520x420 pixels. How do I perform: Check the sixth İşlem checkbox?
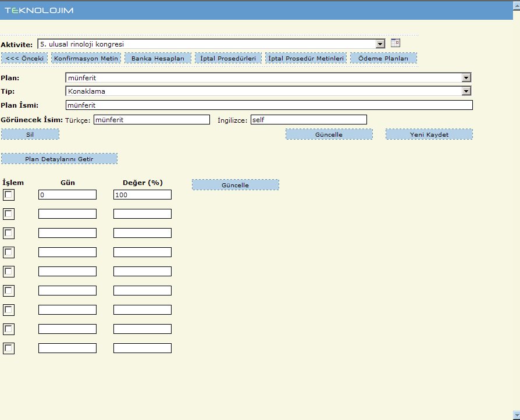pos(9,291)
